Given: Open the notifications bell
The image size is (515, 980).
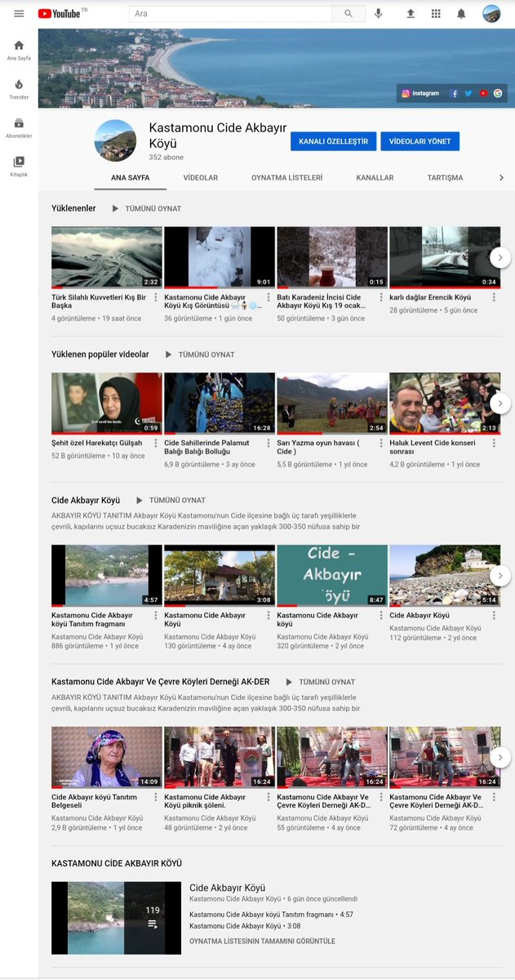Looking at the screenshot, I should (461, 14).
